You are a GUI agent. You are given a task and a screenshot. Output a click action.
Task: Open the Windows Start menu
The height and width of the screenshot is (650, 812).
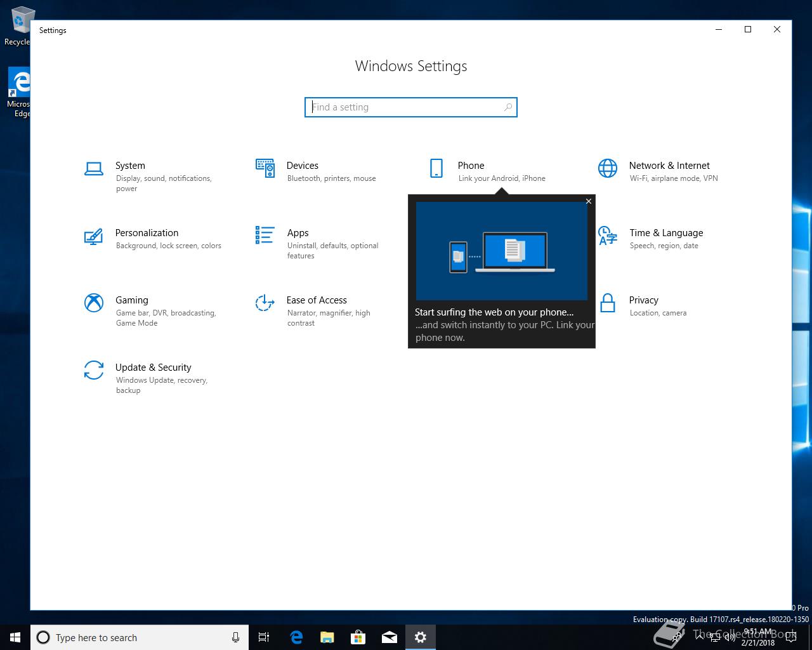(15, 637)
